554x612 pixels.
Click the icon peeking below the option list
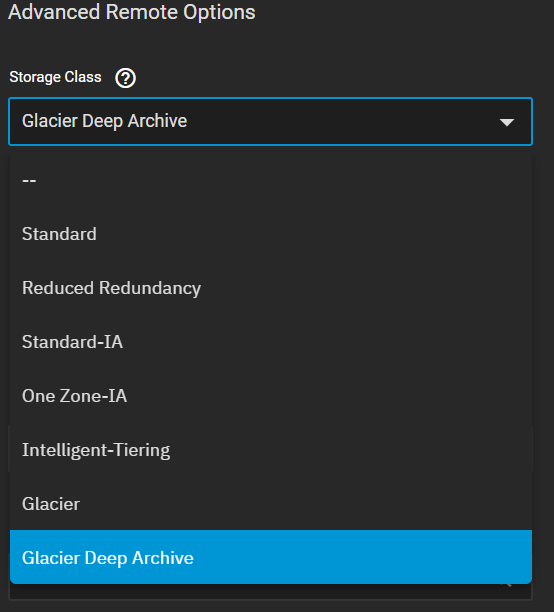[x=506, y=585]
